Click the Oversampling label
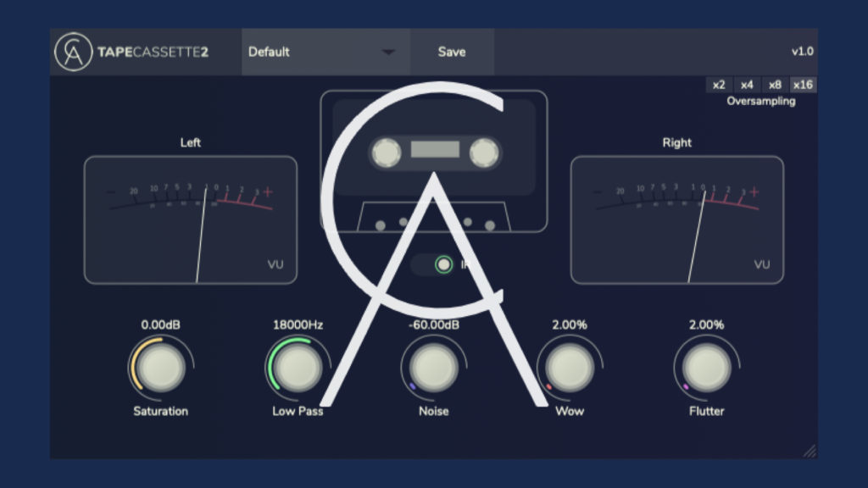Image resolution: width=868 pixels, height=488 pixels. [761, 102]
